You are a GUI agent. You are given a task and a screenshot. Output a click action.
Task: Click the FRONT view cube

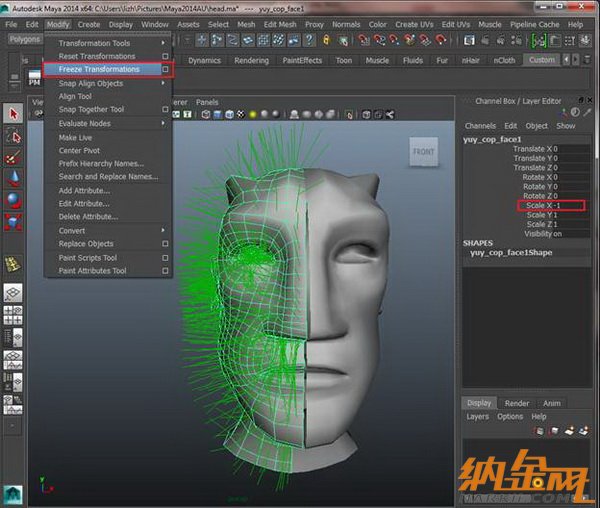(x=424, y=152)
